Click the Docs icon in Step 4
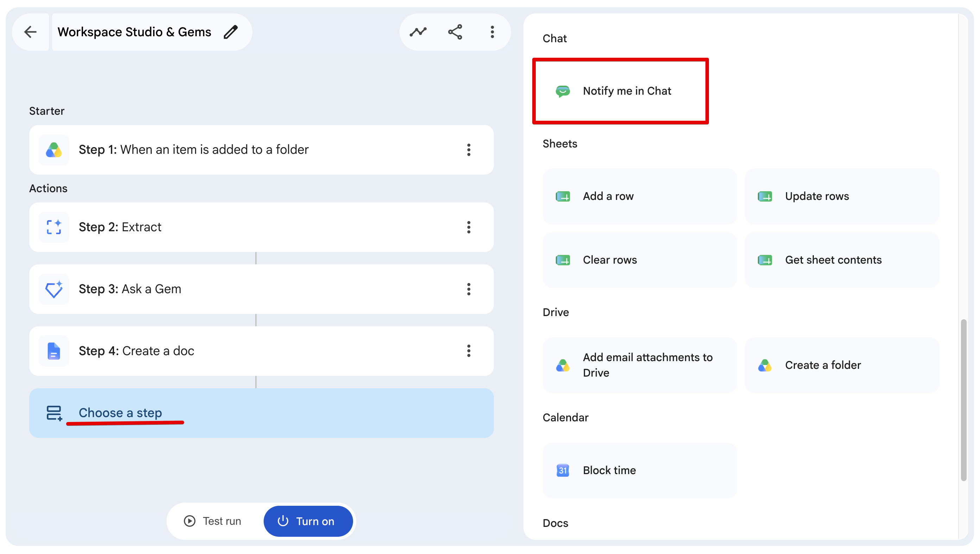This screenshot has width=980, height=554. 54,351
